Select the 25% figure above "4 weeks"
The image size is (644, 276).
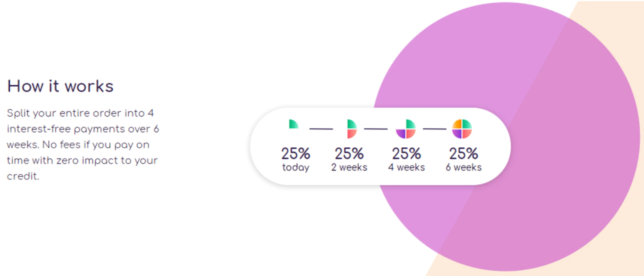(x=406, y=154)
